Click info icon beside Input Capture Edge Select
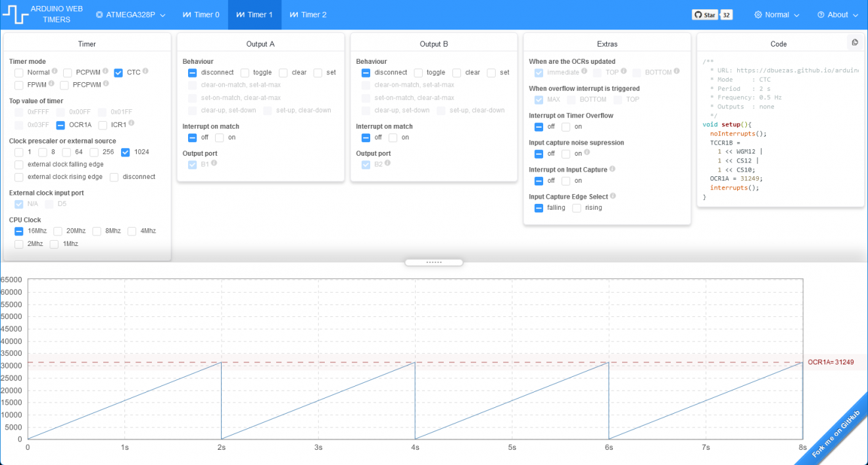The height and width of the screenshot is (465, 868). [613, 196]
